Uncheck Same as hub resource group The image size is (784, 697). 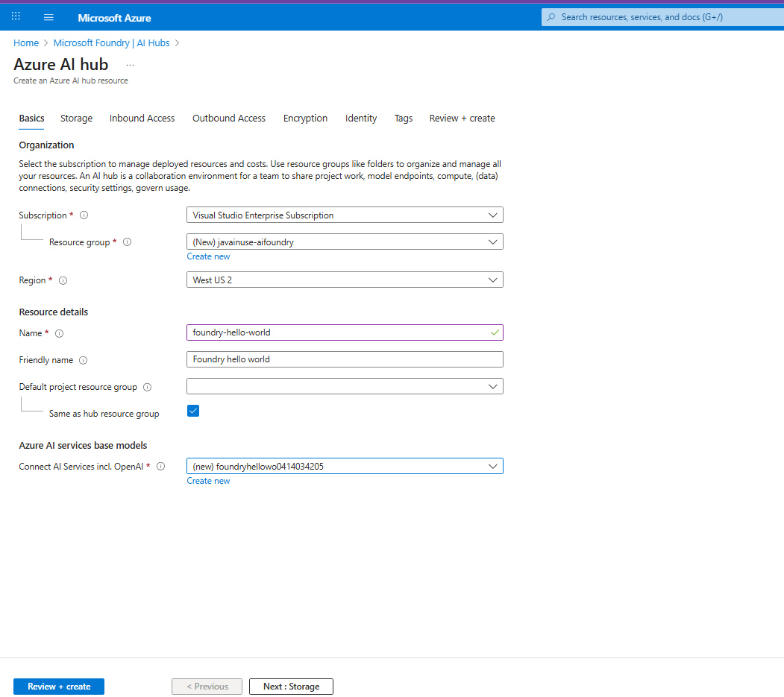click(x=193, y=411)
